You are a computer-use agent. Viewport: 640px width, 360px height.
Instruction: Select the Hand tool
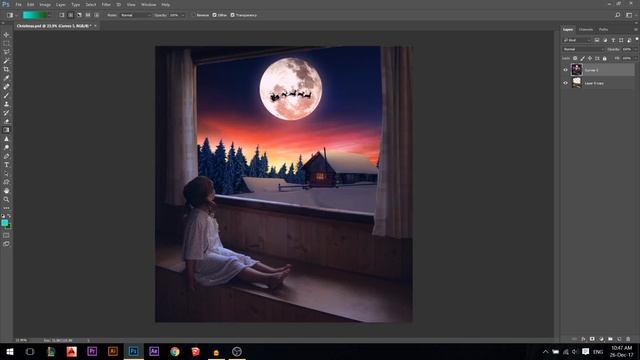click(6, 191)
